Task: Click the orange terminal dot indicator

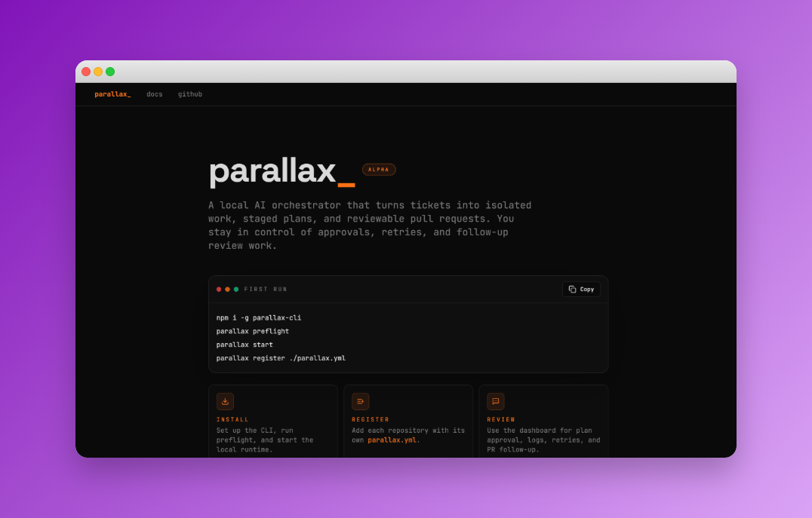Action: [x=226, y=289]
